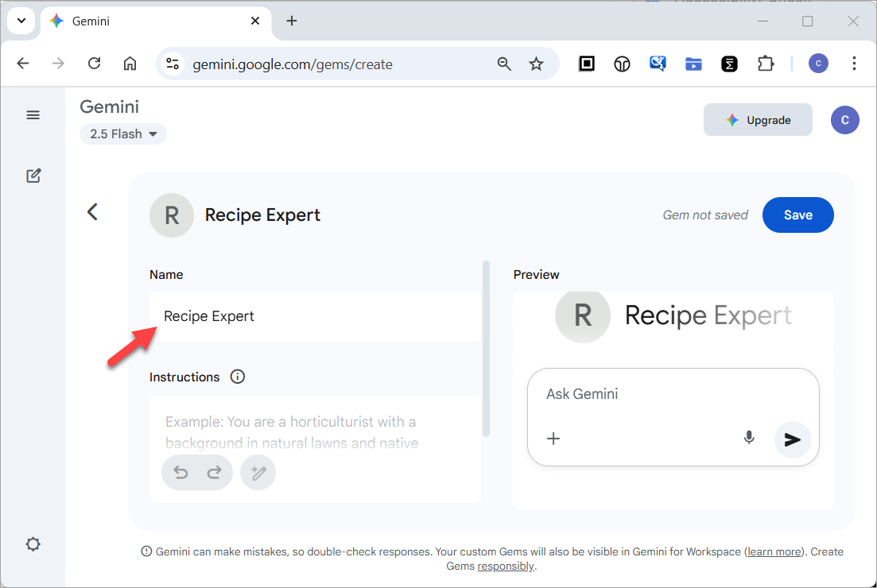
Task: Undo the last instruction edit
Action: (180, 473)
